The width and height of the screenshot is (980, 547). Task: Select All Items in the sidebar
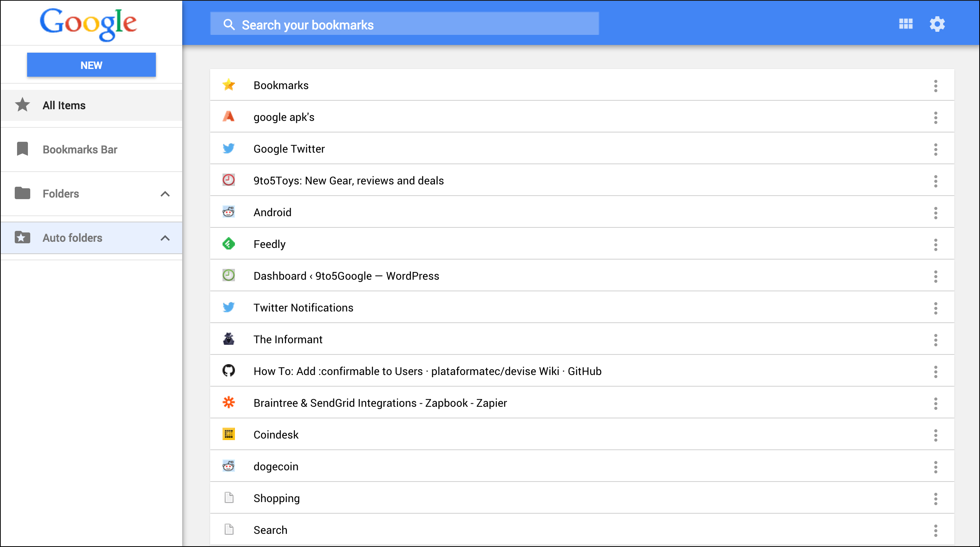tap(64, 105)
